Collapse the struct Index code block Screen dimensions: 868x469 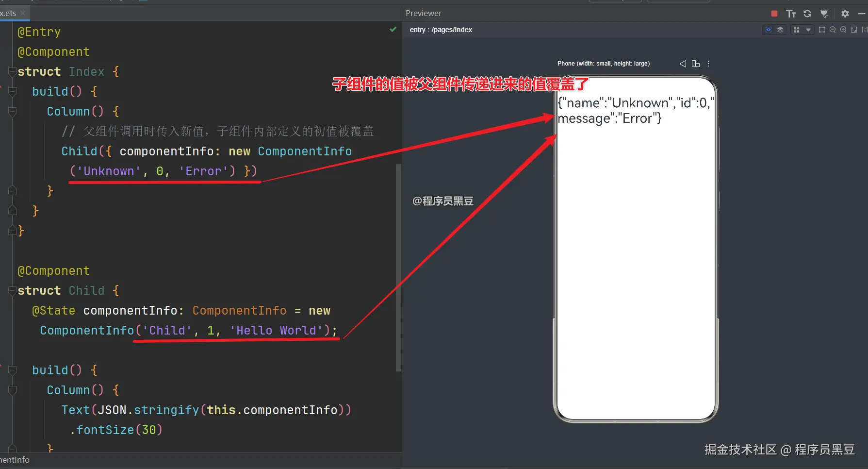(x=12, y=72)
